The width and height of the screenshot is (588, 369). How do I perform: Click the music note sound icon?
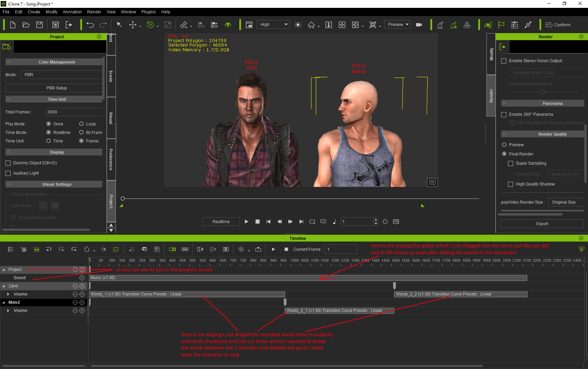(334, 222)
